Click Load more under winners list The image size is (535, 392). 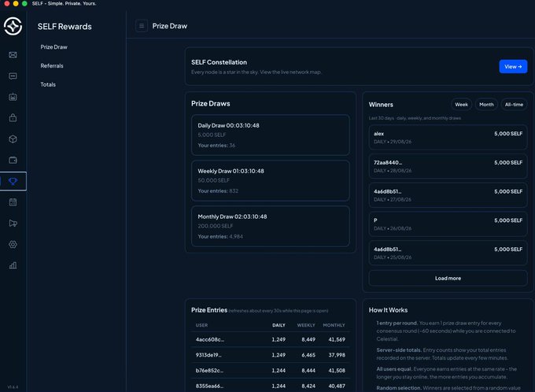click(x=448, y=279)
